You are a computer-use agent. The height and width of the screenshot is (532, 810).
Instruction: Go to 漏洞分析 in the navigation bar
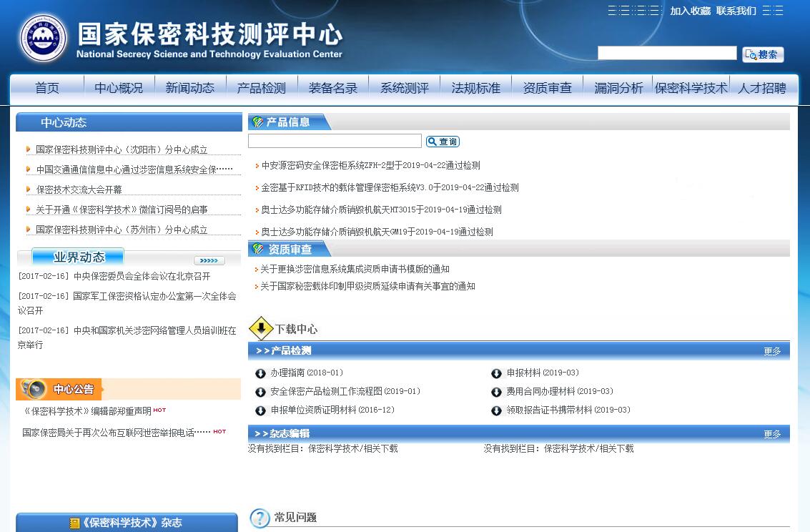click(618, 88)
